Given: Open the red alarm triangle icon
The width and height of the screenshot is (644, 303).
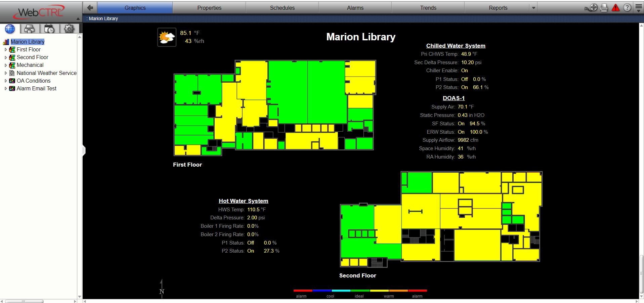Looking at the screenshot, I should pos(615,8).
